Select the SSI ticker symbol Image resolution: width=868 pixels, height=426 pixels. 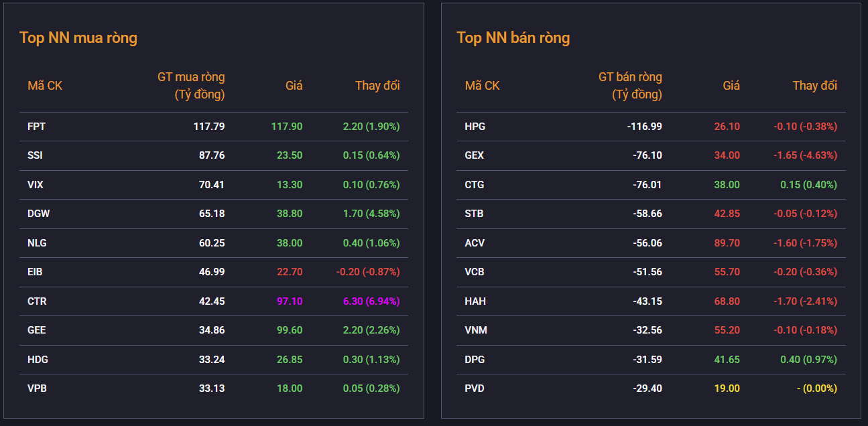click(x=36, y=155)
